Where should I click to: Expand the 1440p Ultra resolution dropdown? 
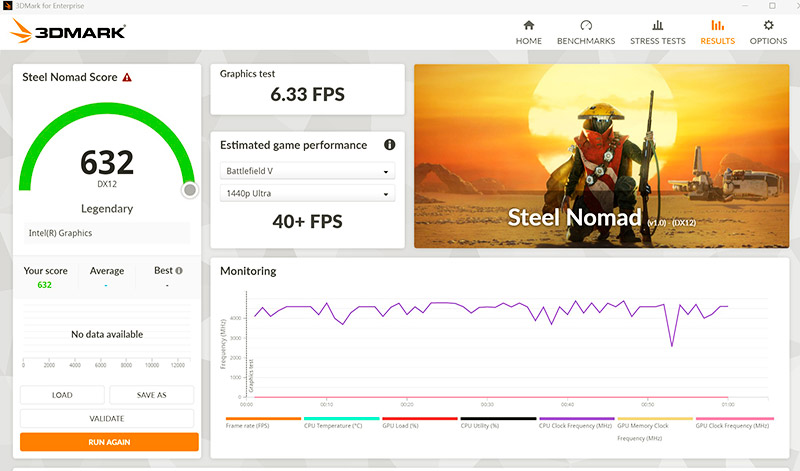tap(307, 193)
